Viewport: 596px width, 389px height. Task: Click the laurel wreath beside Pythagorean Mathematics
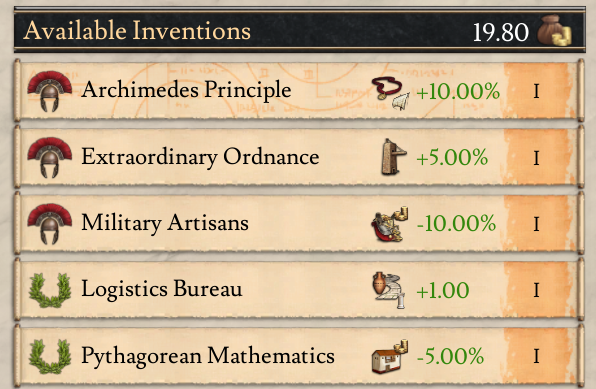(50, 356)
